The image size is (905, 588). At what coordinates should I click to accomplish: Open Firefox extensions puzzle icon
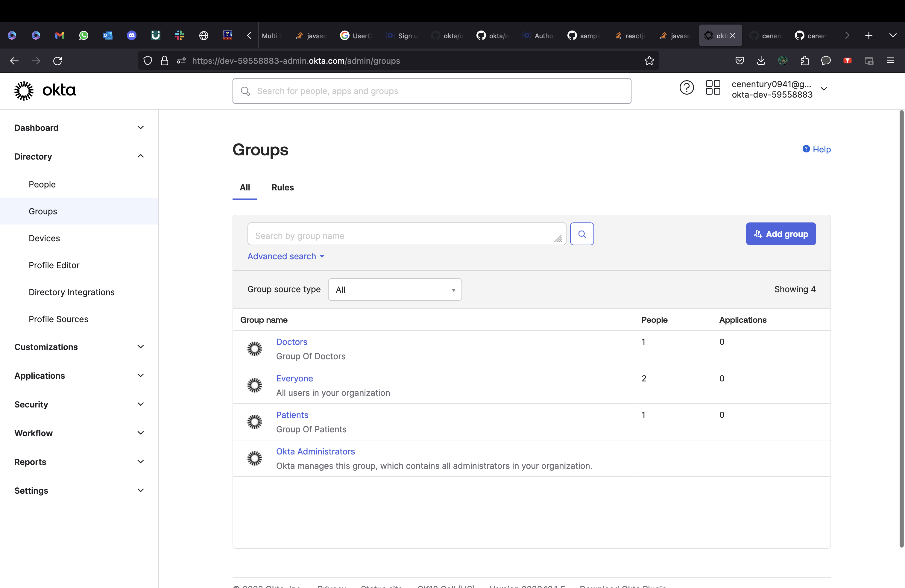pyautogui.click(x=804, y=61)
